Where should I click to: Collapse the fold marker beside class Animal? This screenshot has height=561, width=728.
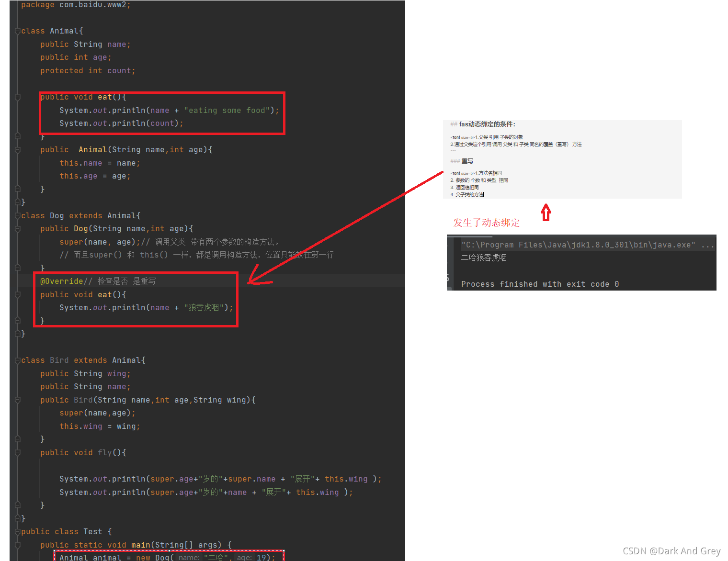click(18, 31)
